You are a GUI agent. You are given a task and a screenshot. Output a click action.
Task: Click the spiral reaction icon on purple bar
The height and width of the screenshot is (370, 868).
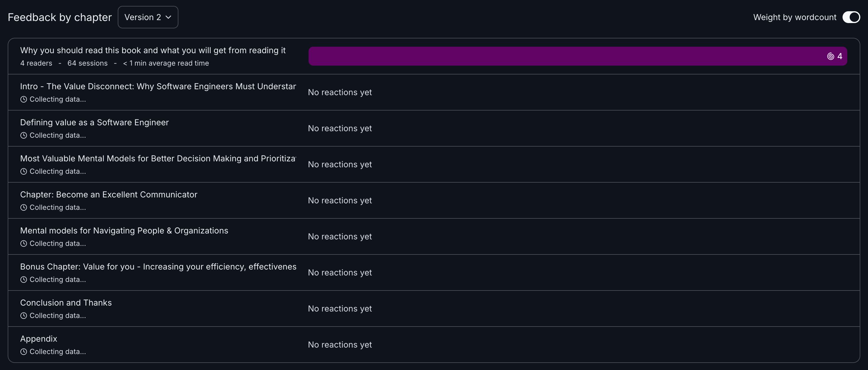(x=831, y=56)
